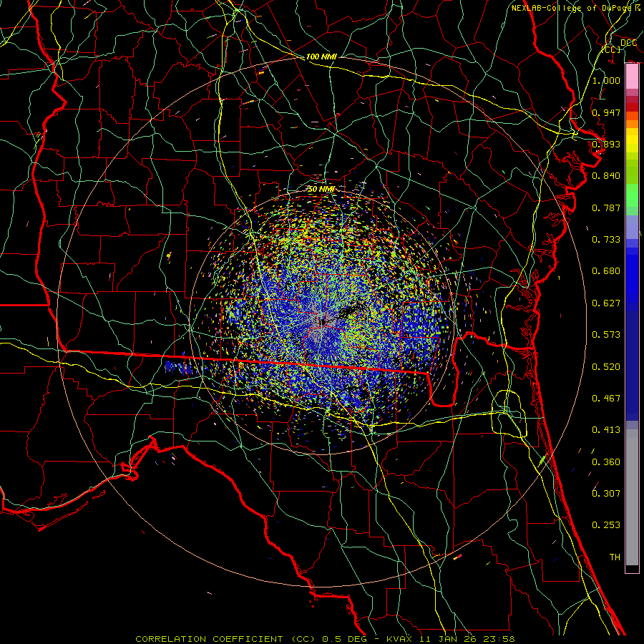Select the 0.733 scale value label
Image resolution: width=644 pixels, height=644 pixels.
pos(606,240)
